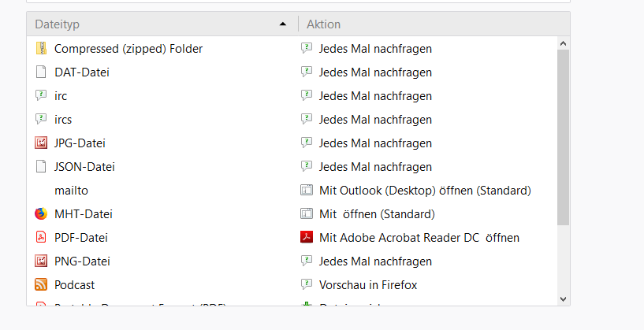Image resolution: width=644 pixels, height=330 pixels.
Task: Click the scrollbar down arrow
Action: (563, 298)
